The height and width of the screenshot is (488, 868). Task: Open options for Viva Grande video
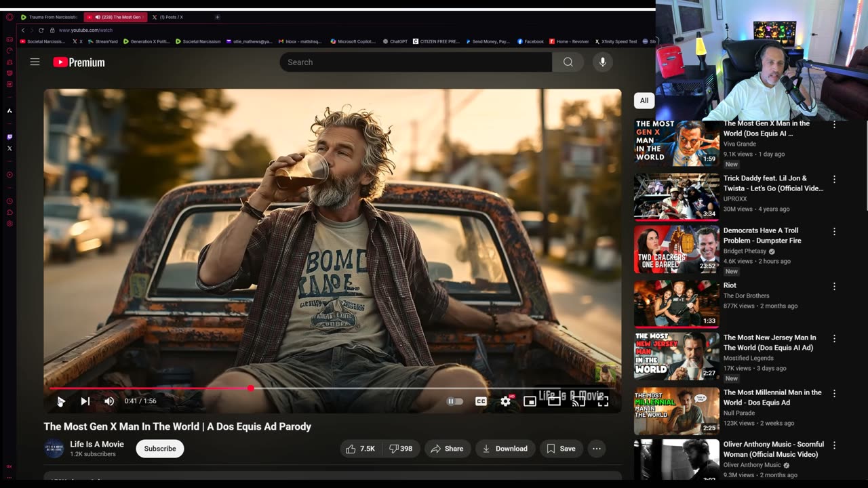pos(834,125)
